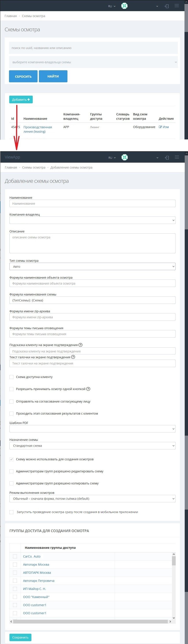Expand the Шаблон PDF dropdown
Screen dimensions: 188x644
pos(92,429)
